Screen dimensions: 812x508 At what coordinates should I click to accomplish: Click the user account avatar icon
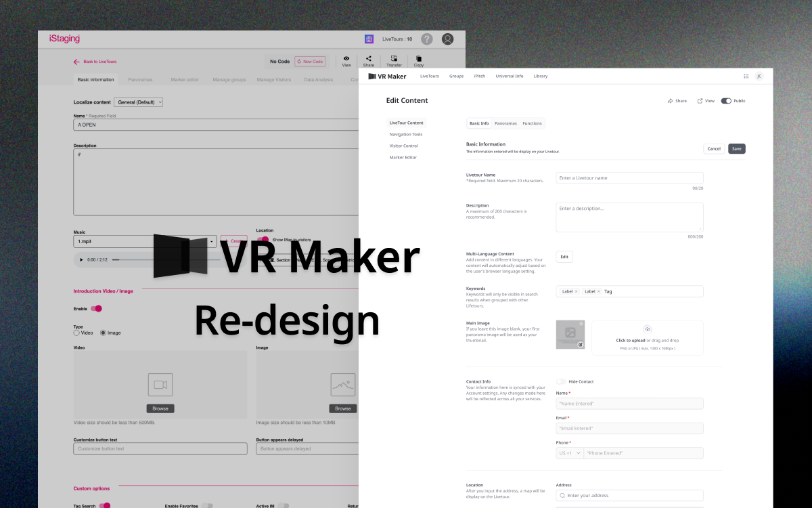click(x=447, y=39)
